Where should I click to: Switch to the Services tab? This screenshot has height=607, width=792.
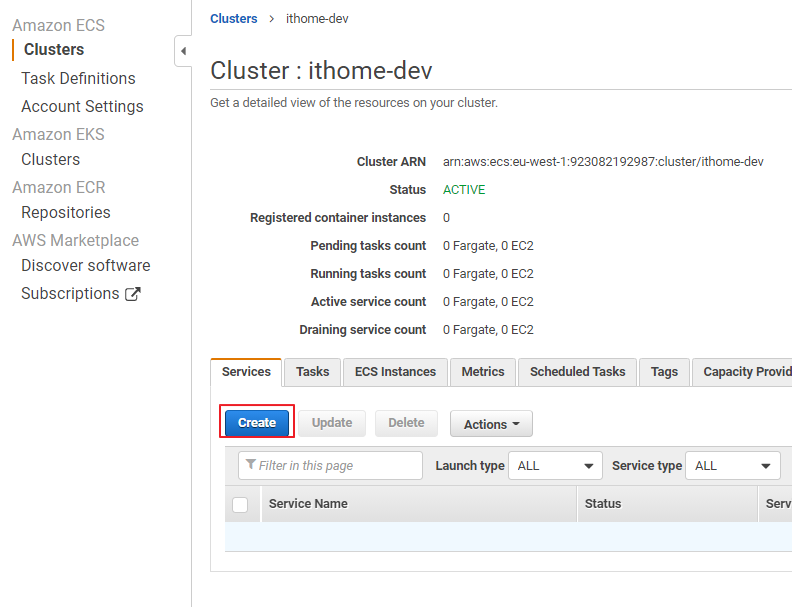tap(246, 372)
